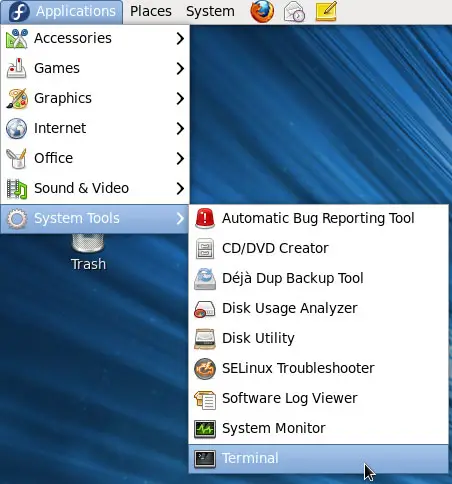Expand the Sound & Video submenu arrow
Image resolution: width=452 pixels, height=484 pixels.
point(180,188)
